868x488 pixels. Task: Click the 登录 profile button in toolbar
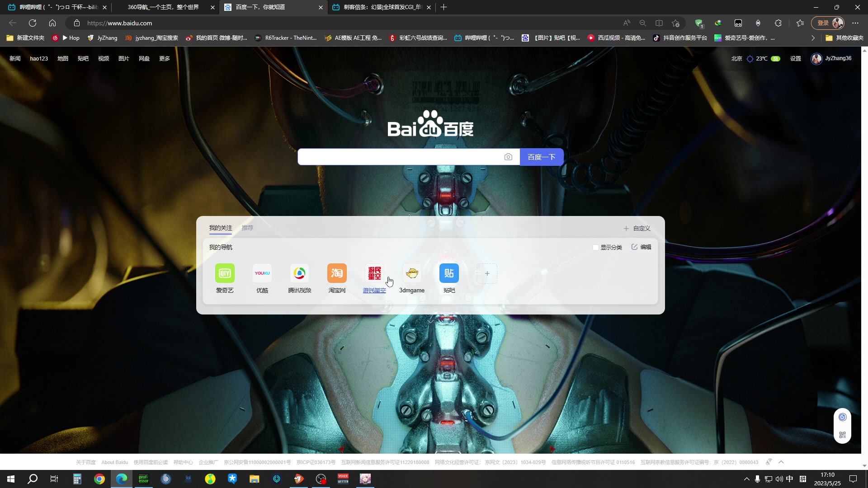(828, 23)
